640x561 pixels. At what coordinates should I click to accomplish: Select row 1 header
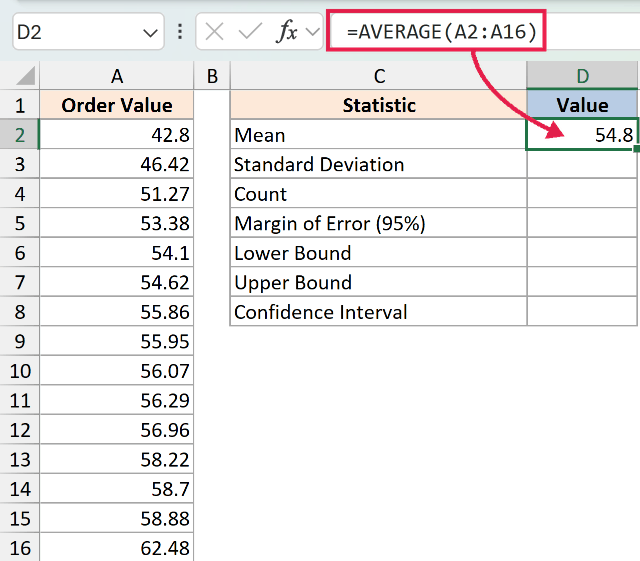coord(20,105)
